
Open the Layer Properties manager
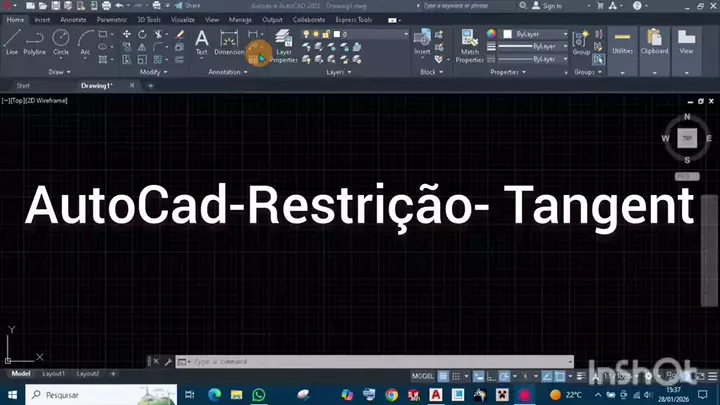[283, 45]
